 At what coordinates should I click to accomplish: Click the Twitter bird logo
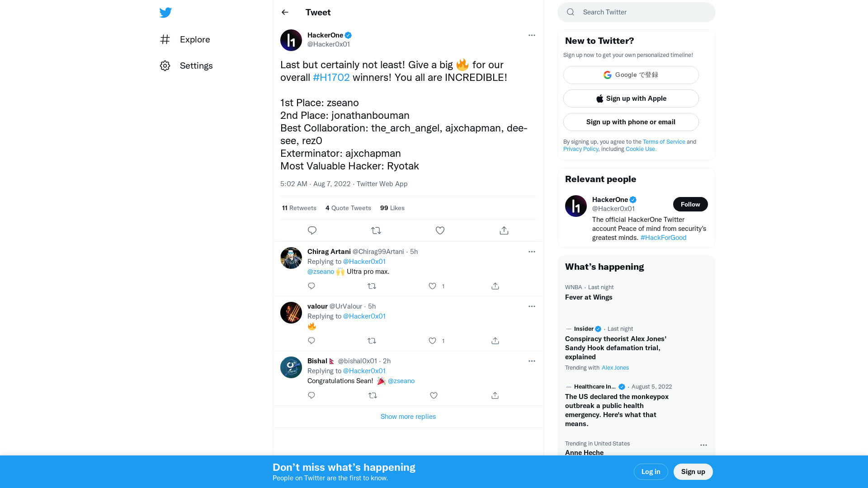tap(165, 13)
